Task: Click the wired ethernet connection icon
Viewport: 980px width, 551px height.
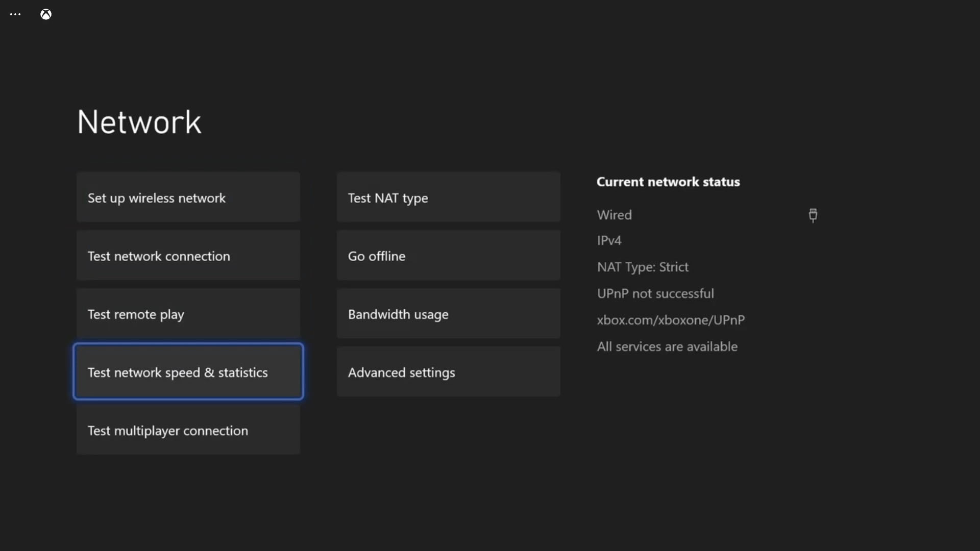Action: coord(813,215)
